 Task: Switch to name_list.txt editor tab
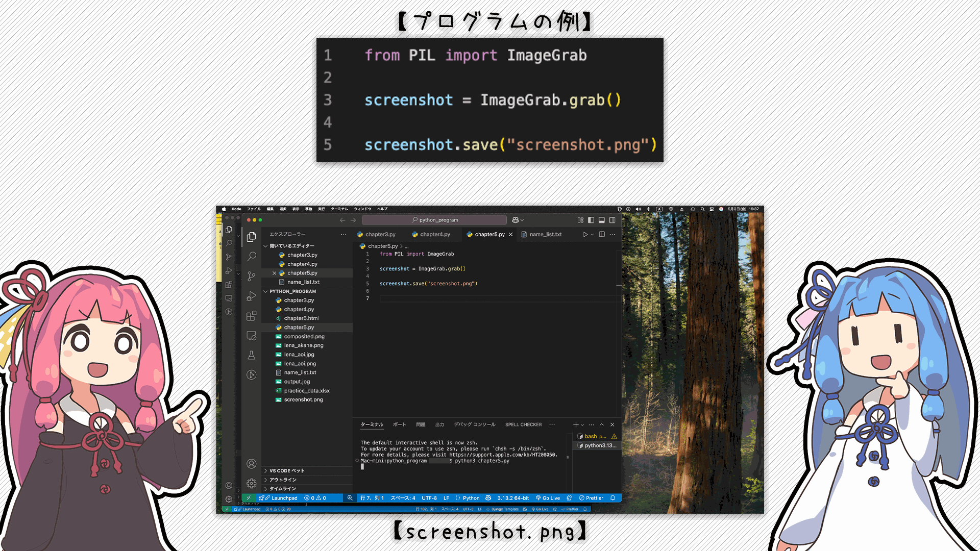coord(545,234)
